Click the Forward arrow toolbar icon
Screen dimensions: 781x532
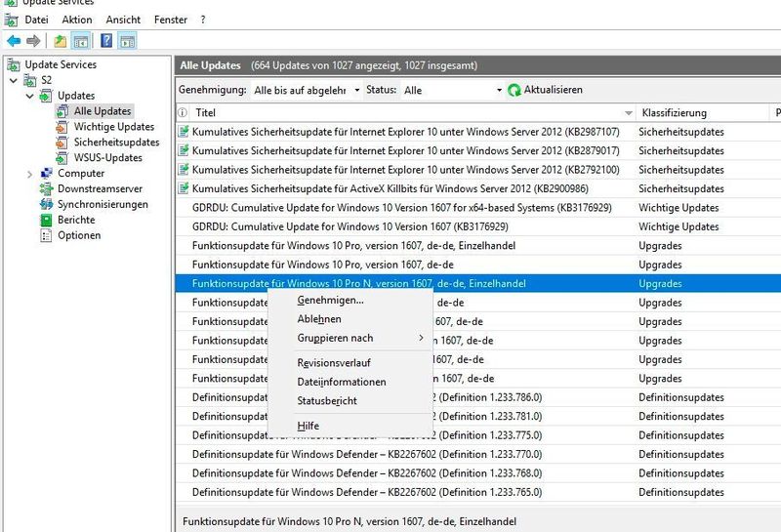(x=33, y=41)
